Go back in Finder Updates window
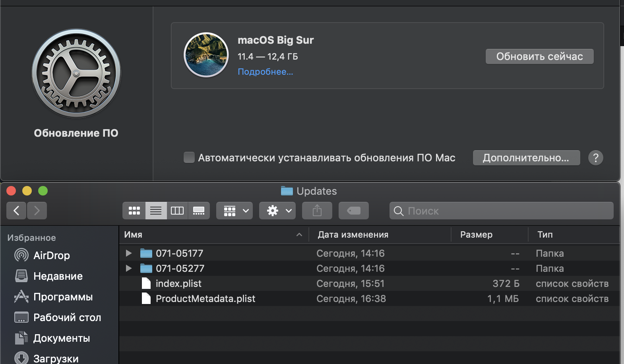Screen dimensions: 624x364 coord(16,211)
